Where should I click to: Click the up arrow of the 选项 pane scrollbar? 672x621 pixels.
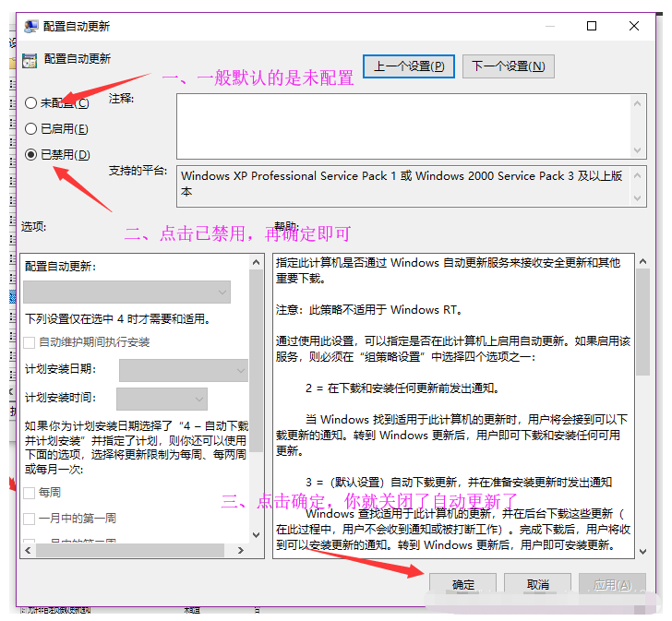click(x=257, y=264)
